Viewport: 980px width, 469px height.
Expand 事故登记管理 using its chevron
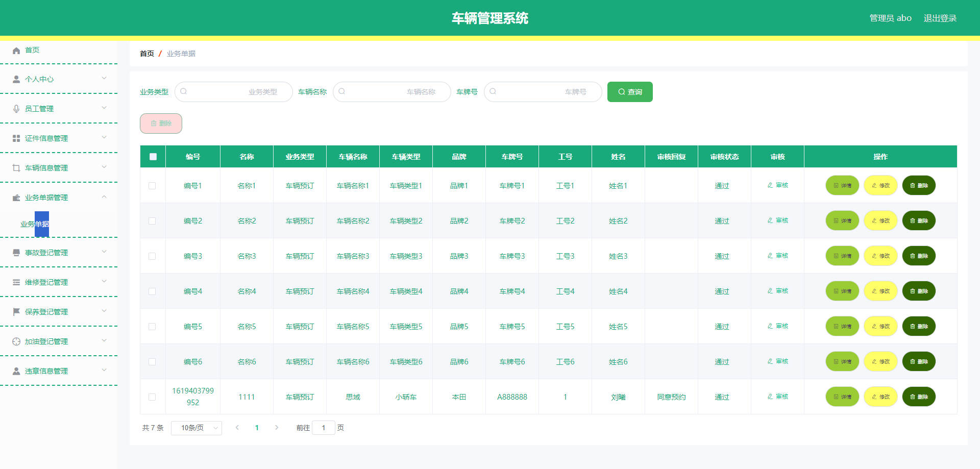(x=104, y=252)
